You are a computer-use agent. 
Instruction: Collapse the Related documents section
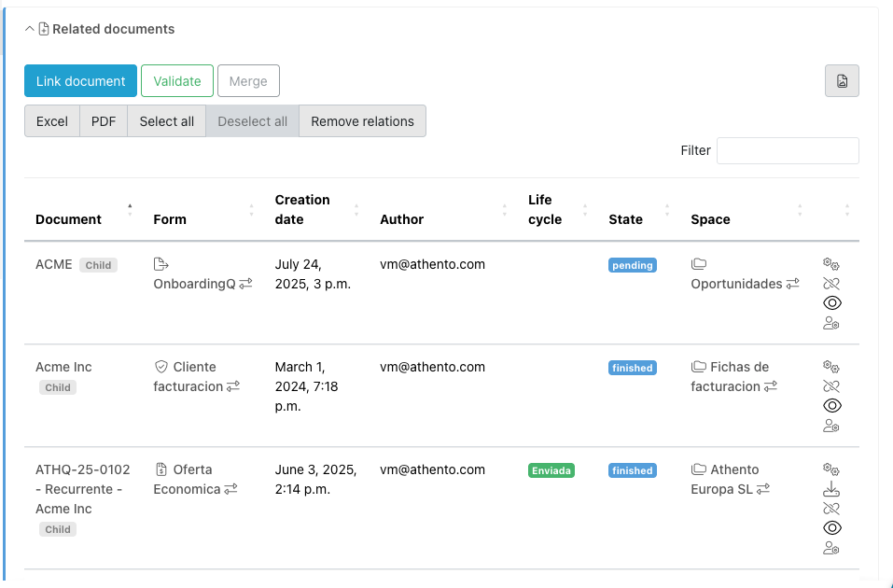point(30,29)
